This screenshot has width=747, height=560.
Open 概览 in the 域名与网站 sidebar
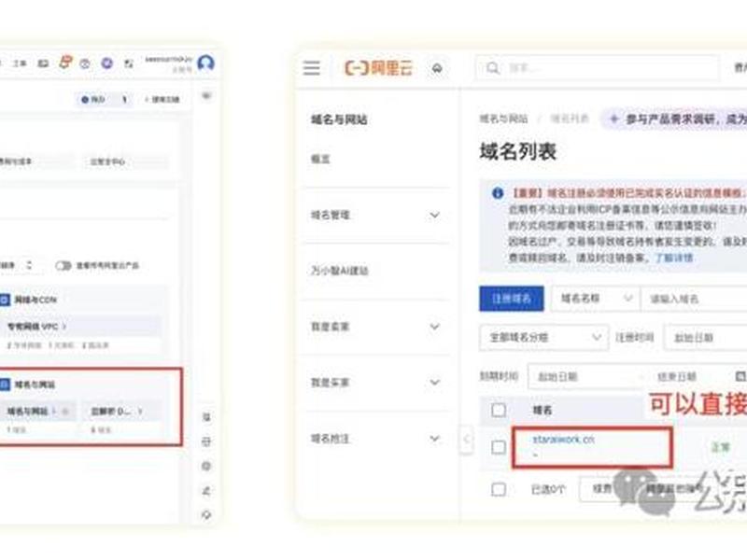(320, 159)
